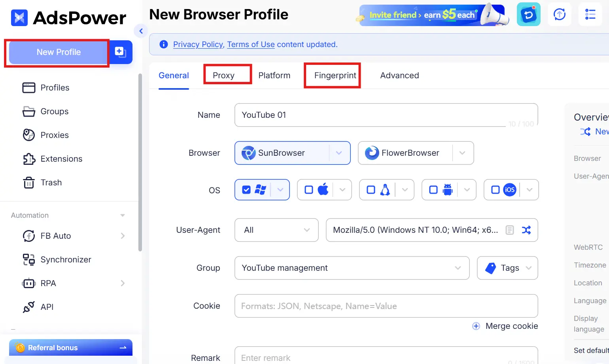The image size is (609, 364).
Task: Click the info icon in the notice banner
Action: pos(164,44)
